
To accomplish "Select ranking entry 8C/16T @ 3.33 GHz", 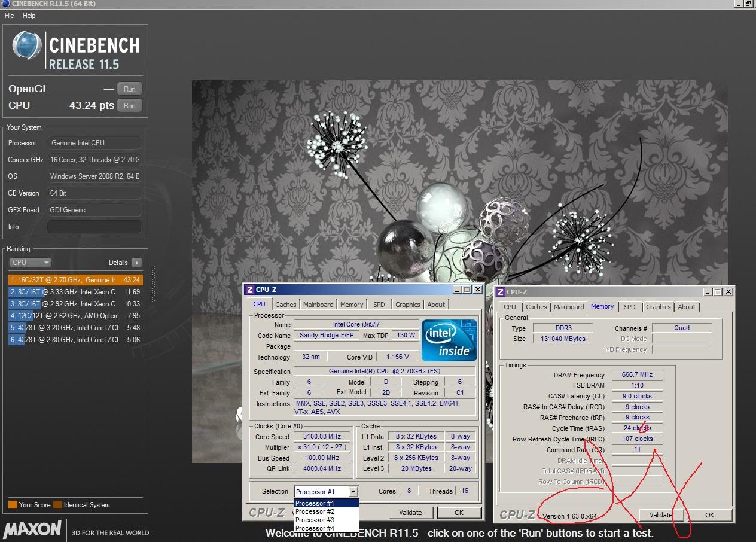I will pyautogui.click(x=75, y=292).
